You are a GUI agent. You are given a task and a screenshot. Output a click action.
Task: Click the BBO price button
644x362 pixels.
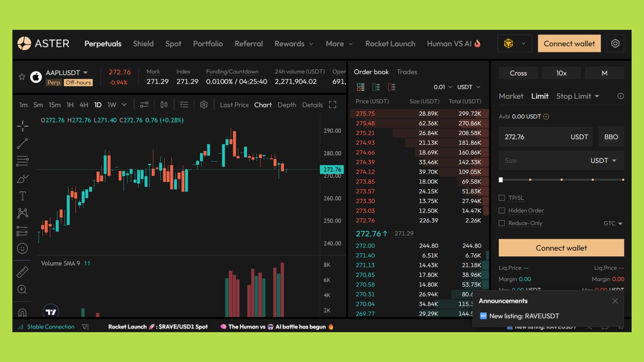point(611,137)
